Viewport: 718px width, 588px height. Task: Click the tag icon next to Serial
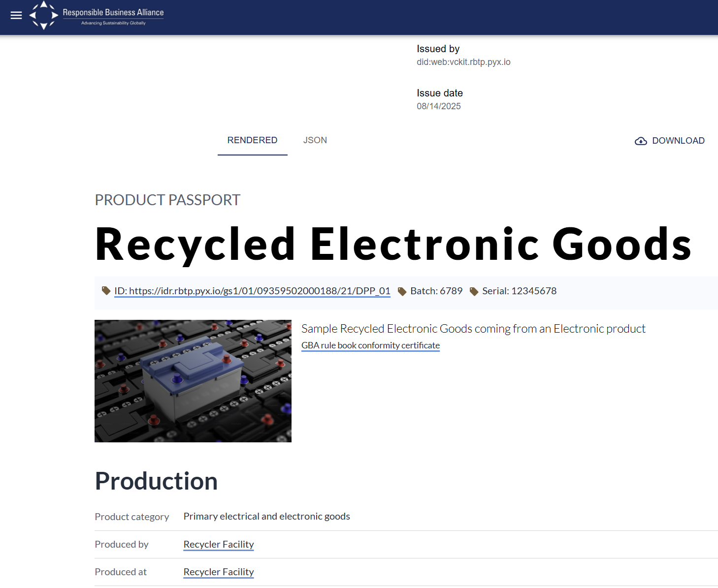click(x=474, y=291)
